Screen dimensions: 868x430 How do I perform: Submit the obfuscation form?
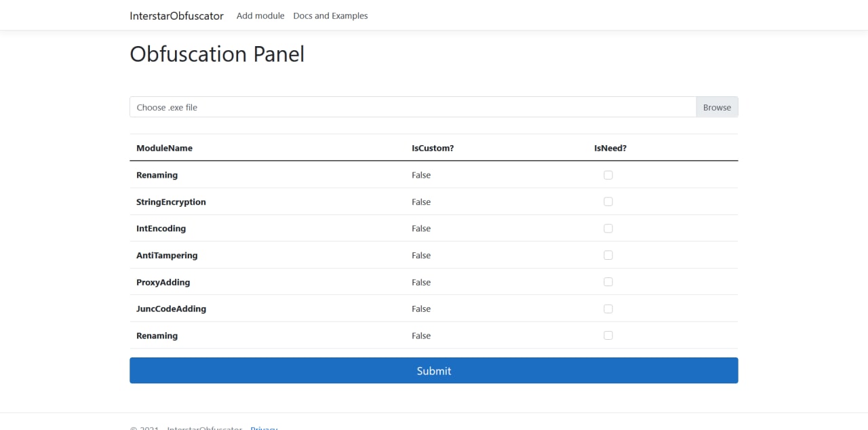pos(434,370)
